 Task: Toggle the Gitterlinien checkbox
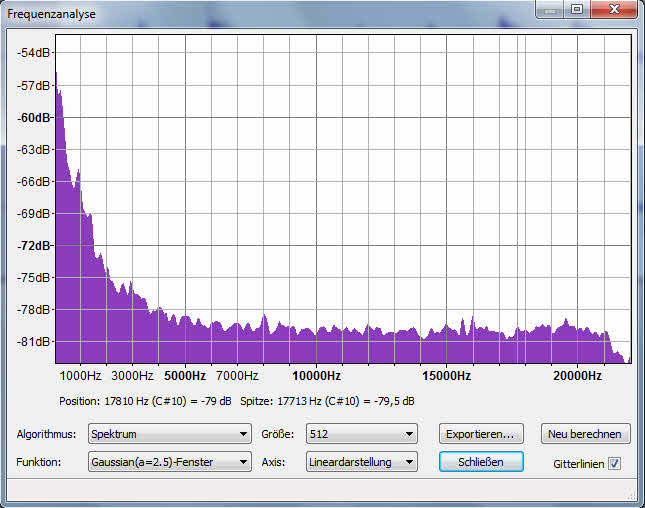pos(614,464)
